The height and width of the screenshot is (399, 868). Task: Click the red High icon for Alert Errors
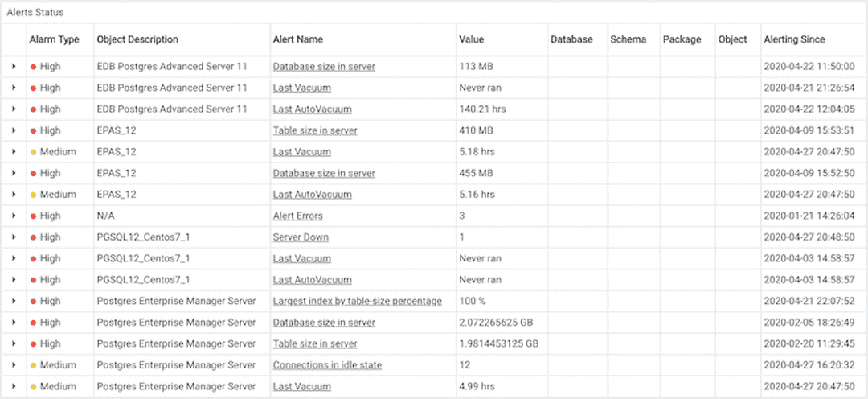[x=34, y=216]
